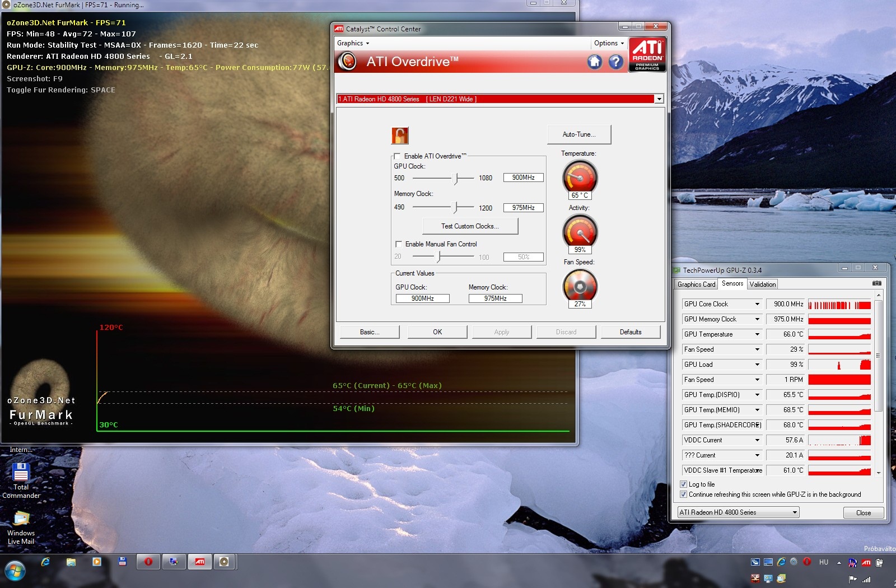Click Defaults button in Catalyst
896x588 pixels.
point(631,332)
